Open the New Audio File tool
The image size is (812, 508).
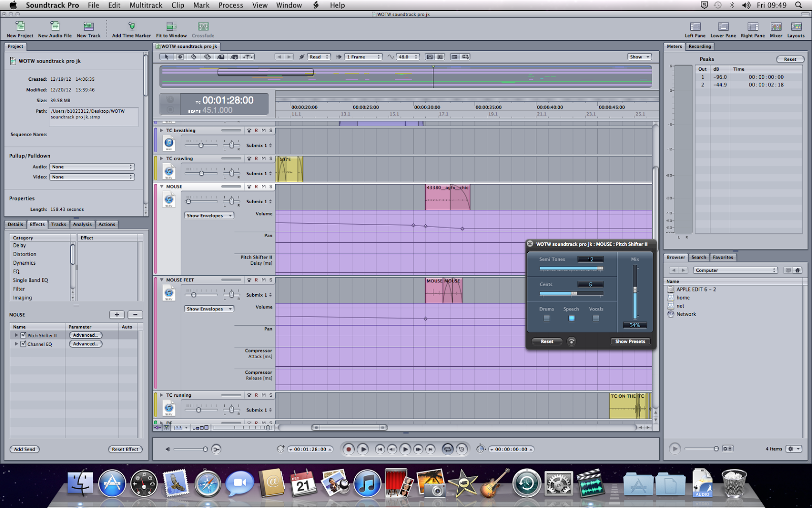pyautogui.click(x=55, y=29)
